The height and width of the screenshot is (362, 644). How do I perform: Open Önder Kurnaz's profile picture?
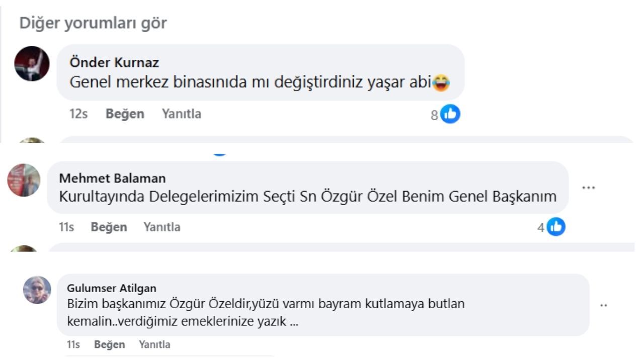(32, 64)
